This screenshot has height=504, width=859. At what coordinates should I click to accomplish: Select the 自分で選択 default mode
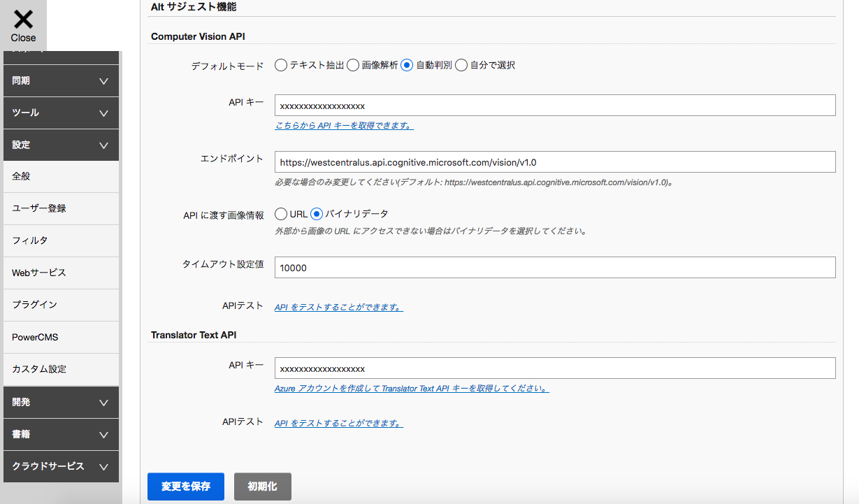pos(461,65)
